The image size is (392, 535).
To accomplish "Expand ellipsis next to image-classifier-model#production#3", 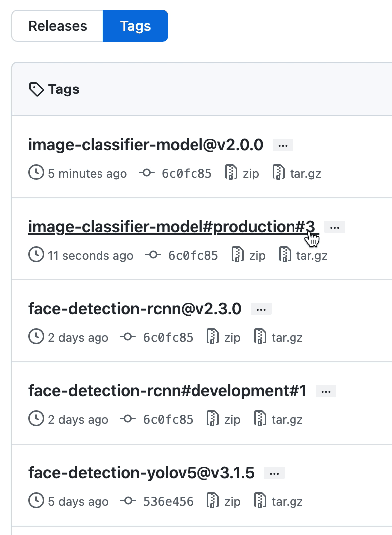I will coord(335,227).
